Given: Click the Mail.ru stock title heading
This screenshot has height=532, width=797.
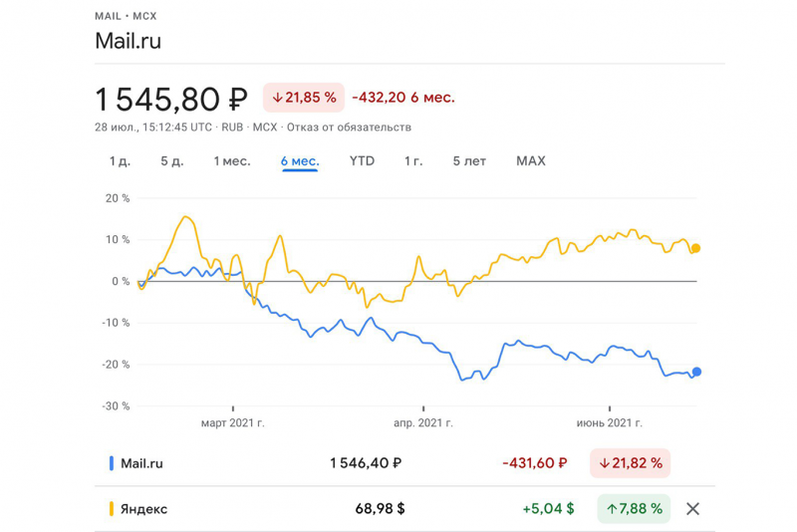Looking at the screenshot, I should 128,41.
